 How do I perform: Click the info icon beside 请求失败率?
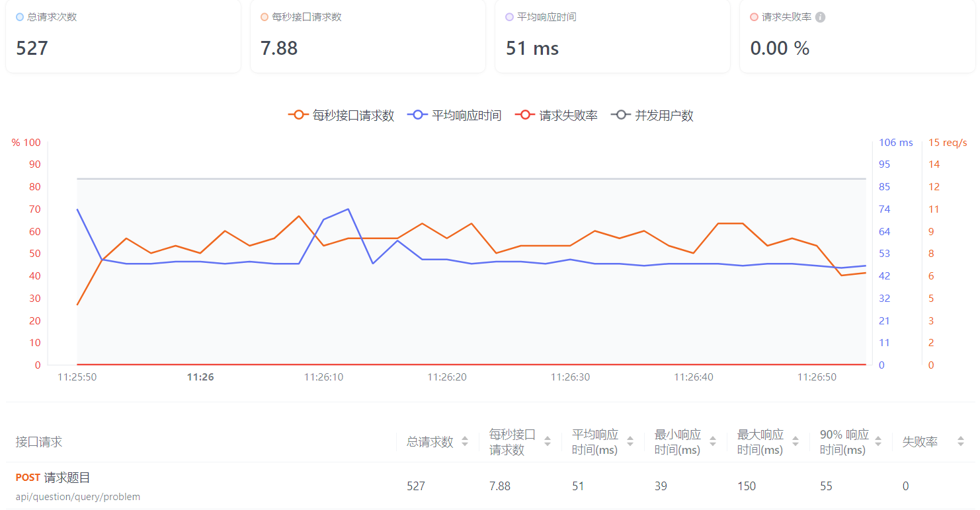point(820,17)
